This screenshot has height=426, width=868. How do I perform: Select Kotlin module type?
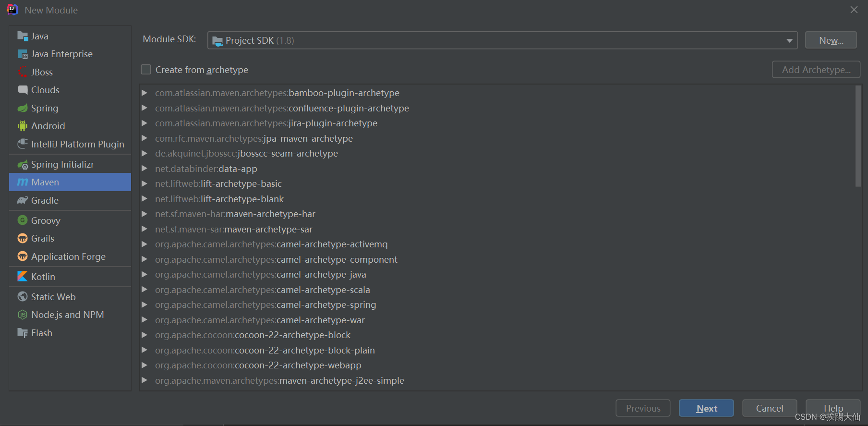pyautogui.click(x=70, y=277)
